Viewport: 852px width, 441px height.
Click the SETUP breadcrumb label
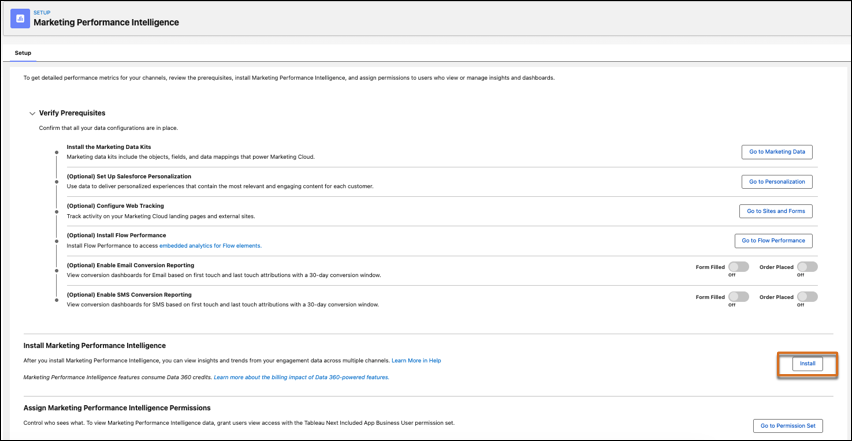[x=40, y=12]
